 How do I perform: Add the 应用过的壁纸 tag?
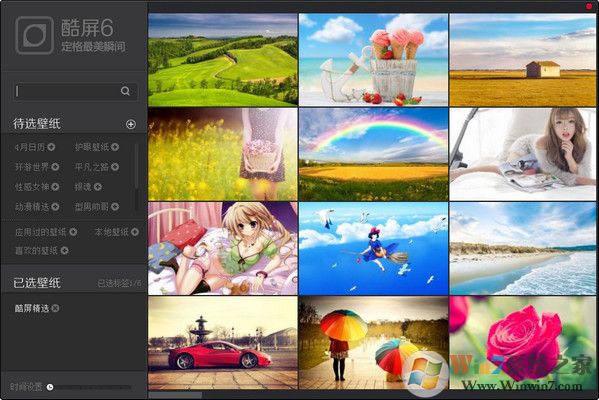(73, 232)
